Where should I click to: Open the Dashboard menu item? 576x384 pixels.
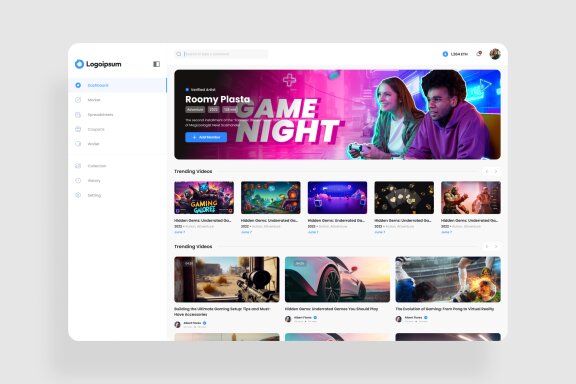(118, 85)
